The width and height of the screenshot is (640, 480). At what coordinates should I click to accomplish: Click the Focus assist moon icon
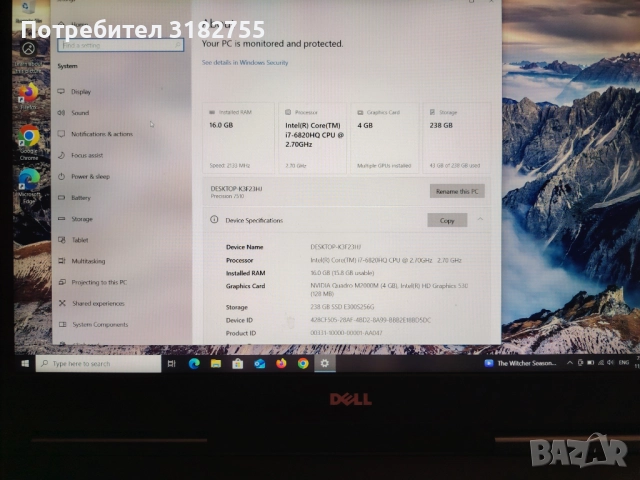click(x=61, y=155)
